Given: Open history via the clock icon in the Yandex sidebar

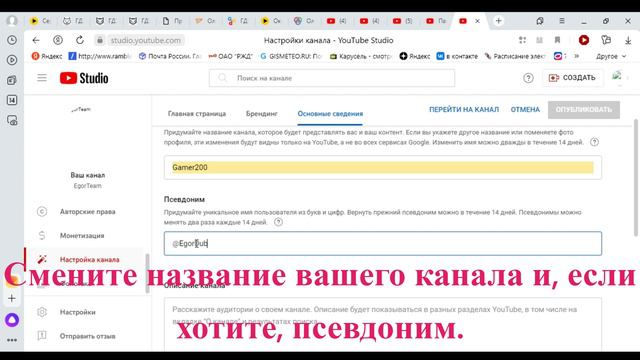Looking at the screenshot, I should click(x=12, y=40).
